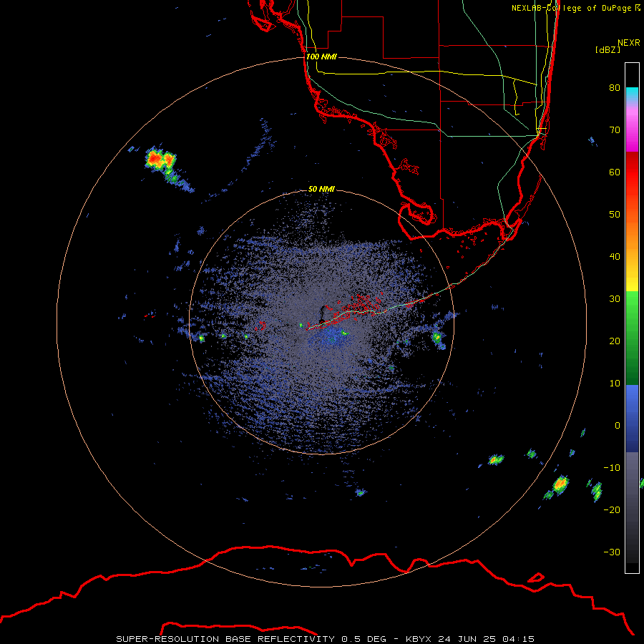644x644 pixels.
Task: Click the -10 dBZ legend value
Action: coord(612,468)
